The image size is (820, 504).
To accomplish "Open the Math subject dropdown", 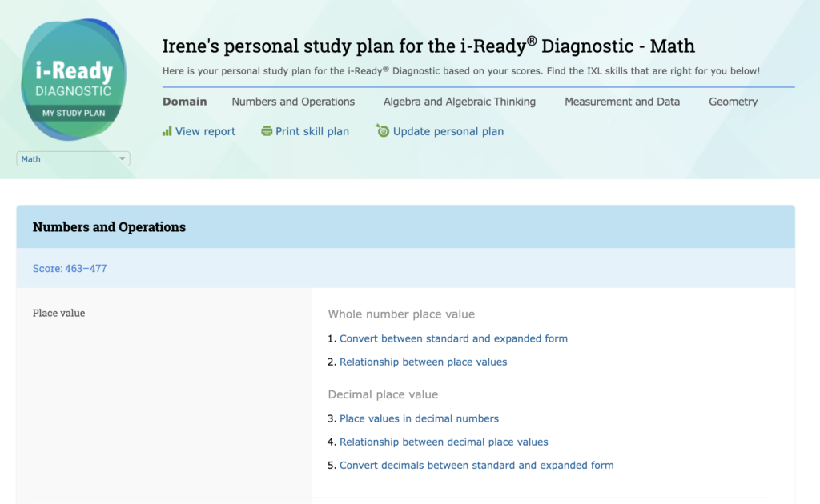I will tap(72, 159).
